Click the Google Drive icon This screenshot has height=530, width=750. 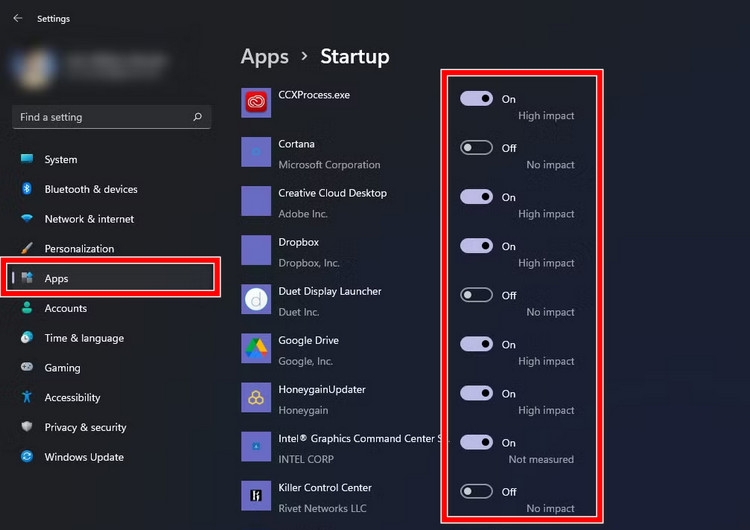coord(256,348)
